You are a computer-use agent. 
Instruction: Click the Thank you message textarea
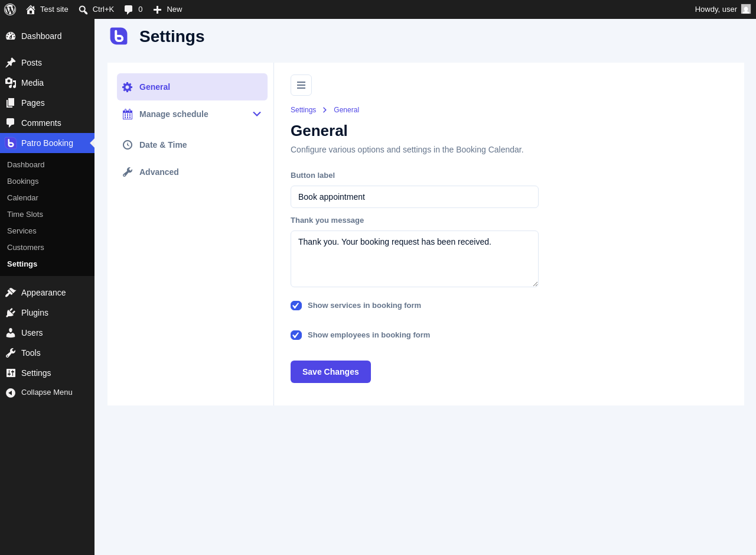pos(415,259)
